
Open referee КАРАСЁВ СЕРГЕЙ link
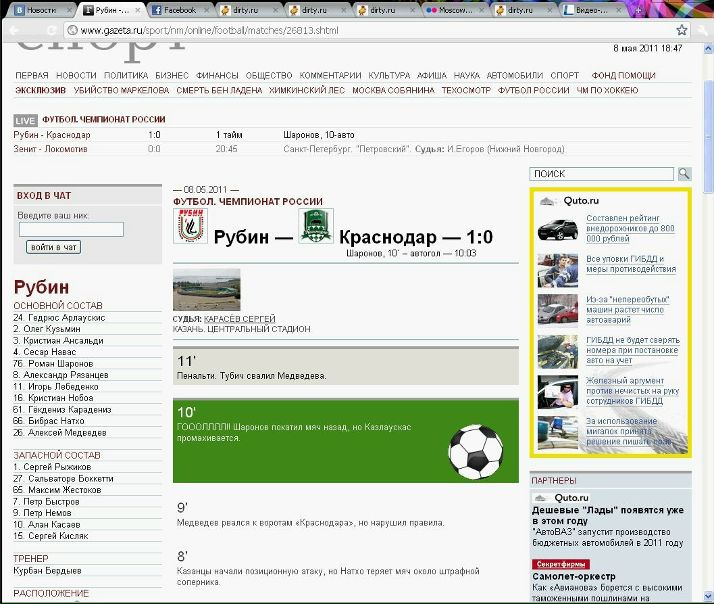click(239, 318)
